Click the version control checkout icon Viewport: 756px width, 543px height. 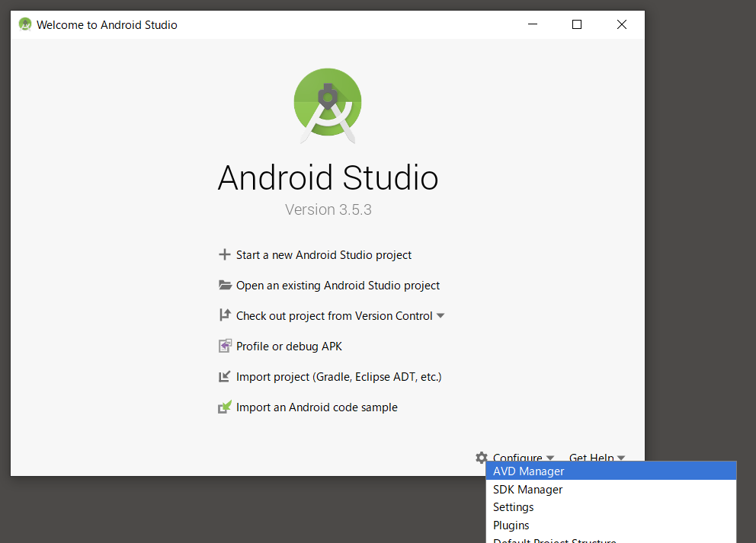click(x=225, y=315)
